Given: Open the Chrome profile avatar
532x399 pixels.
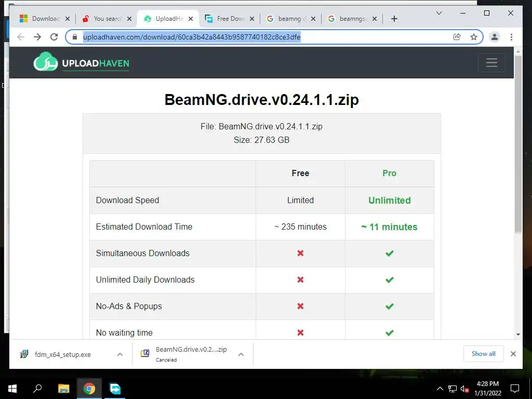Looking at the screenshot, I should coord(495,37).
